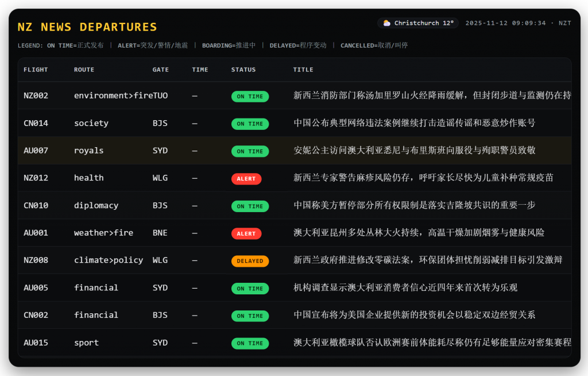
Task: Click the climate>policy route on NZ008
Action: pyautogui.click(x=109, y=260)
